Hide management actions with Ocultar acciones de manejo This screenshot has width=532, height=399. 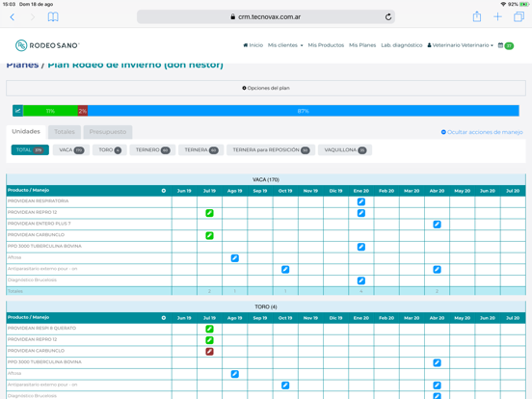pyautogui.click(x=482, y=132)
